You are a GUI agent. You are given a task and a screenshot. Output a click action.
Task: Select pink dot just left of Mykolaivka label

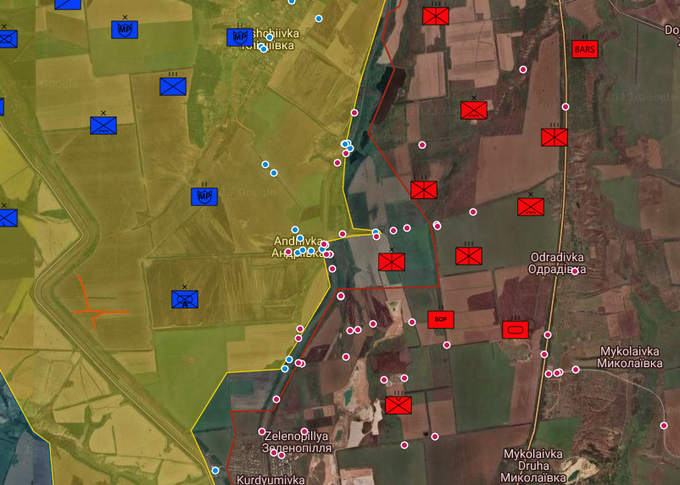575,370
